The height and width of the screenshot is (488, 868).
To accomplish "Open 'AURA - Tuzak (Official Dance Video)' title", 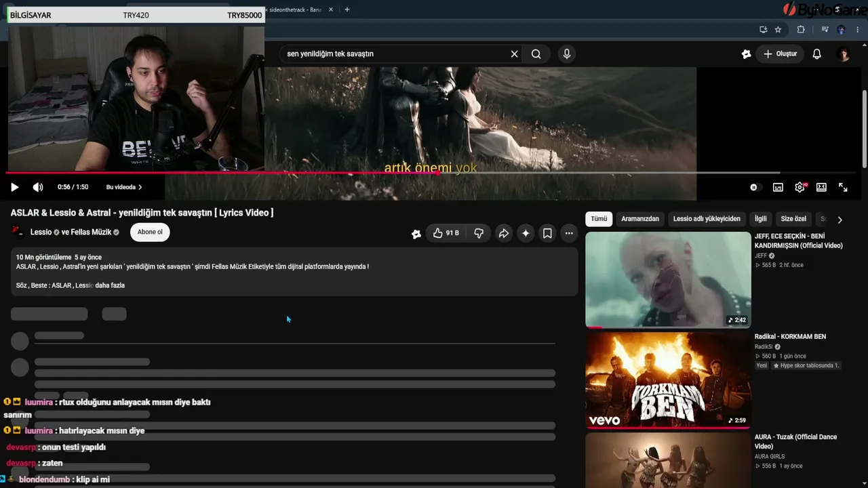I will pyautogui.click(x=795, y=442).
